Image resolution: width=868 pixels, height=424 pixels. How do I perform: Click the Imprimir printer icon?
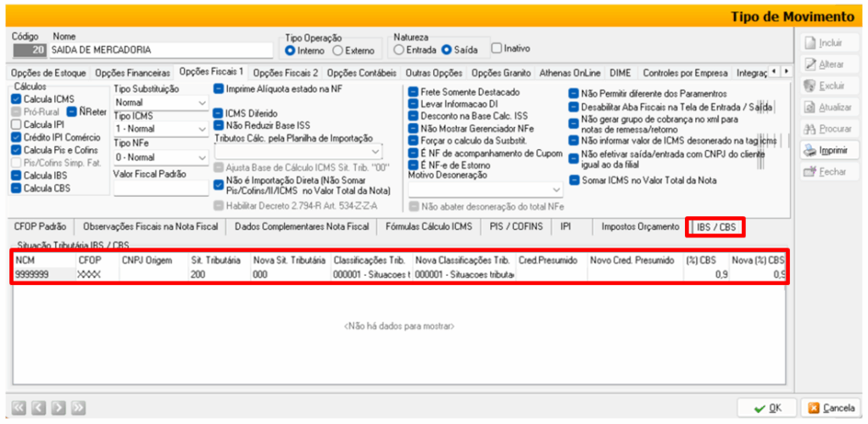(x=810, y=150)
